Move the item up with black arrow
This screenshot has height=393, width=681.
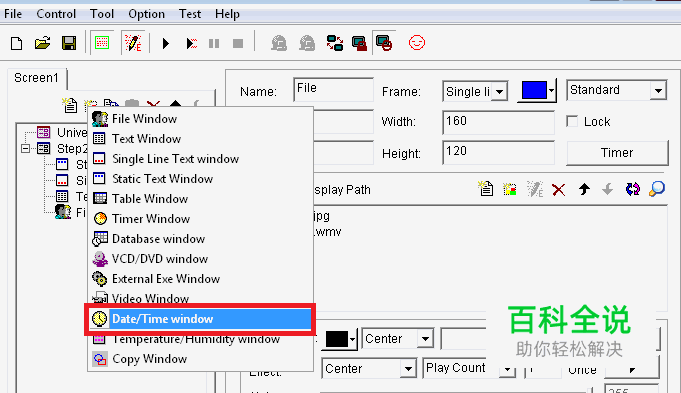coord(584,189)
